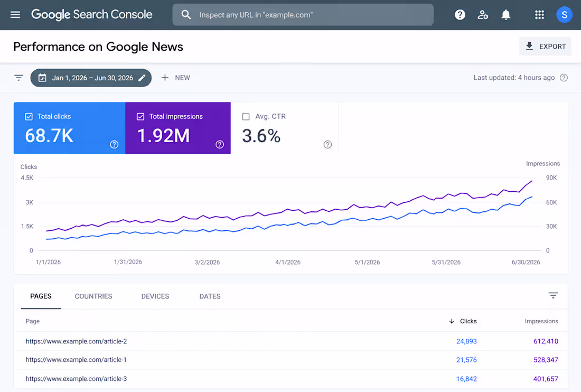Click the 68.7K total clicks value

coord(49,136)
